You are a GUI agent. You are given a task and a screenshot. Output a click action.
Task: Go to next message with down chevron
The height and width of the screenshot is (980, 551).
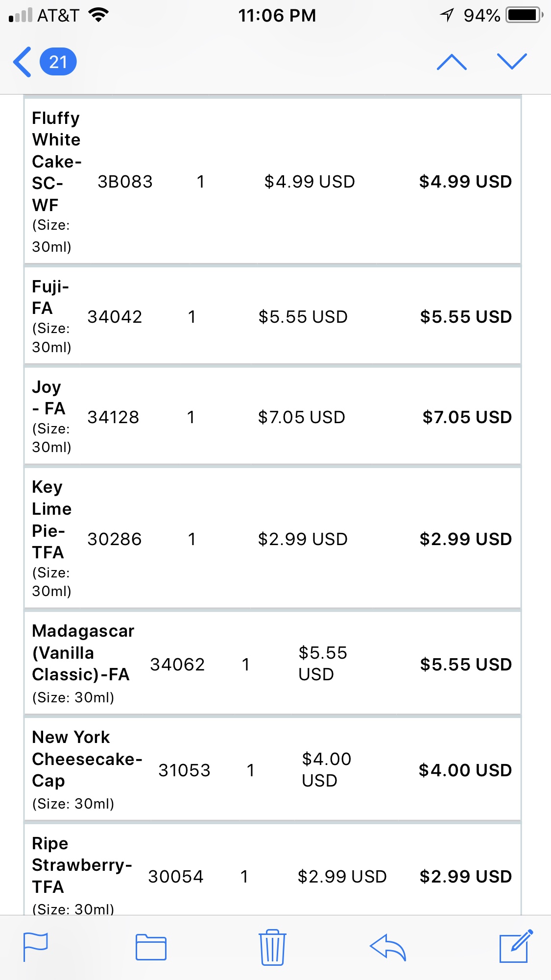(x=512, y=62)
